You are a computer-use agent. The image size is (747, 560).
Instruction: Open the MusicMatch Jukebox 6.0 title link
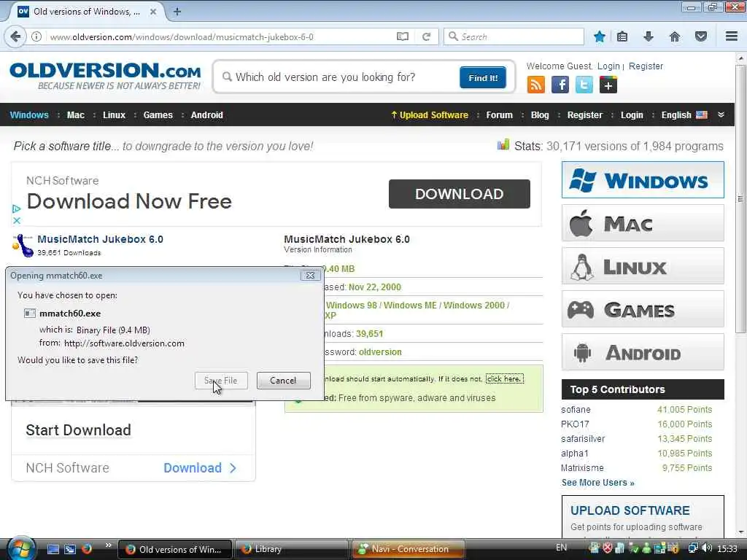[100, 239]
